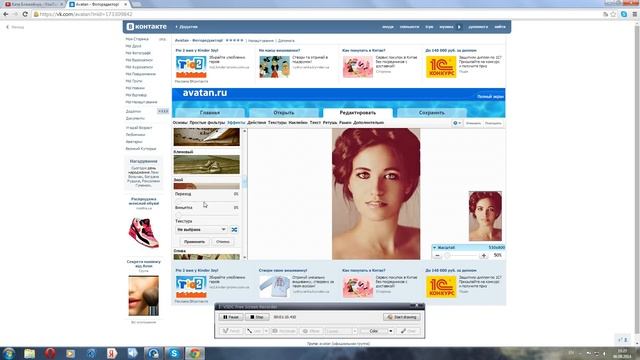Click the shuffle texture icon
The height and width of the screenshot is (360, 640).
point(234,230)
